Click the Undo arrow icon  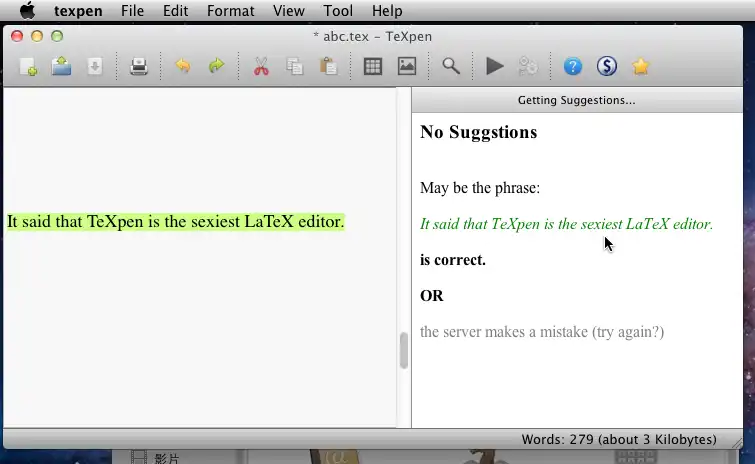pos(183,66)
